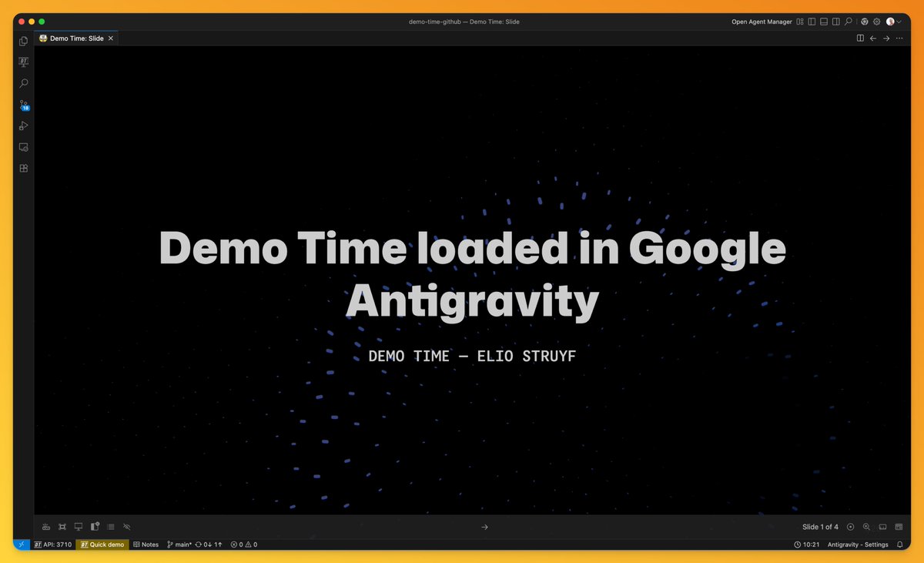
Task: Select the Run and Debug icon
Action: click(23, 126)
